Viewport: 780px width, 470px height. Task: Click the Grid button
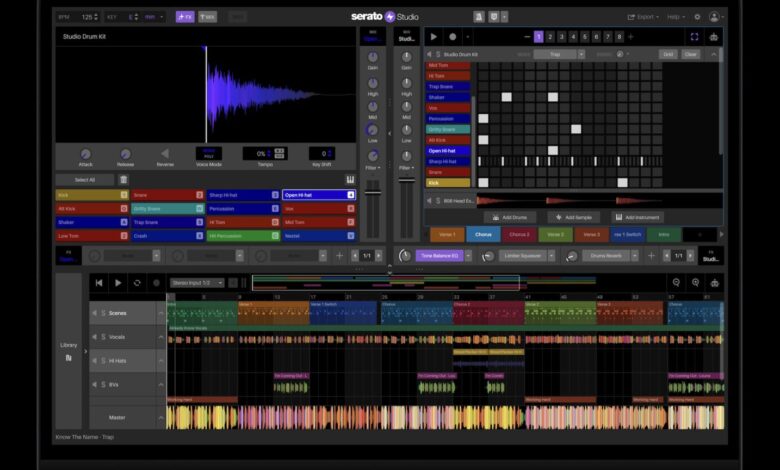(x=668, y=54)
